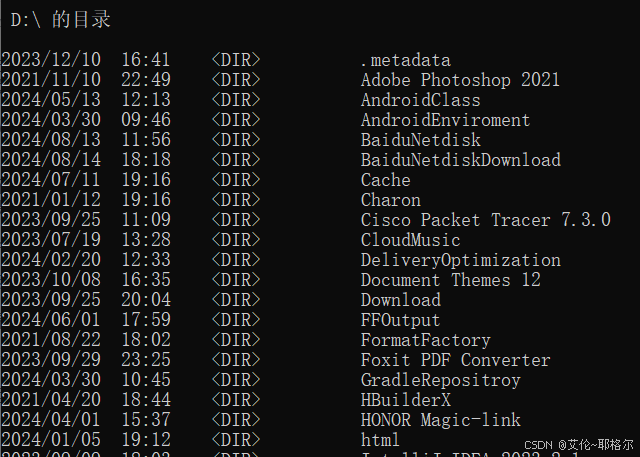This screenshot has width=640, height=457.
Task: Select the 'DeliveryOptimization' folder name
Action: pyautogui.click(x=461, y=260)
